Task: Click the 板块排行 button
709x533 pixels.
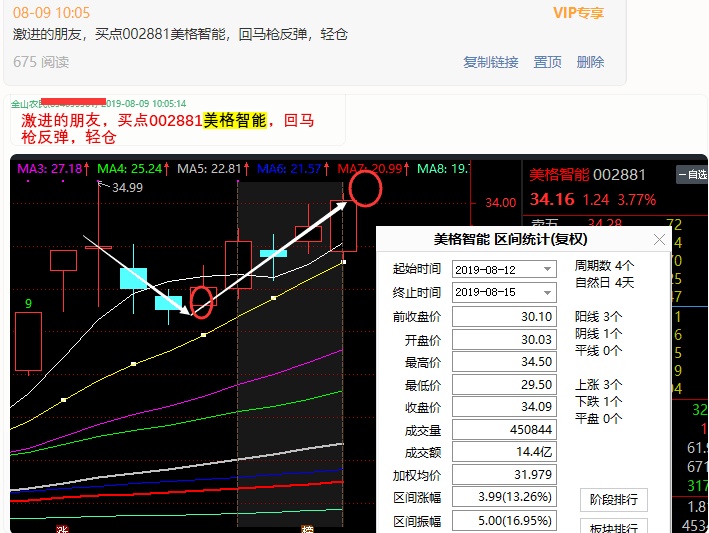Action: 614,527
